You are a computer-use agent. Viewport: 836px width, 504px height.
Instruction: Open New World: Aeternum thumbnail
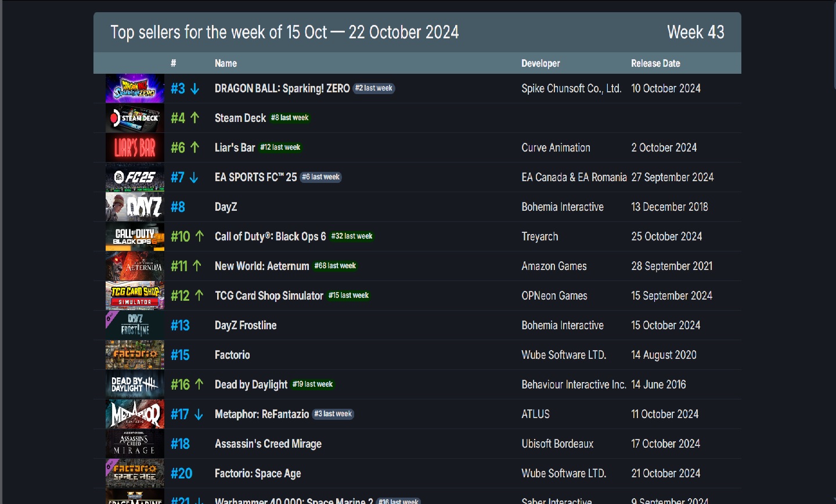[x=135, y=266]
